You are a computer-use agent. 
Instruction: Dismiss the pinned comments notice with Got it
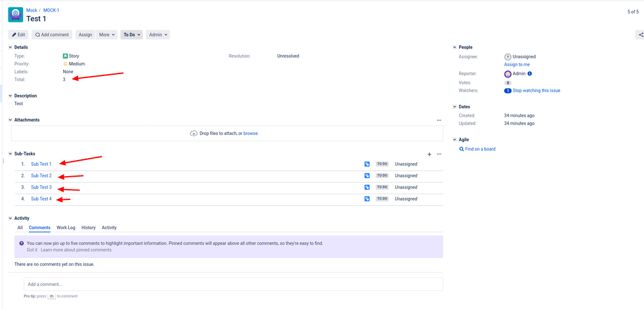tap(32, 250)
